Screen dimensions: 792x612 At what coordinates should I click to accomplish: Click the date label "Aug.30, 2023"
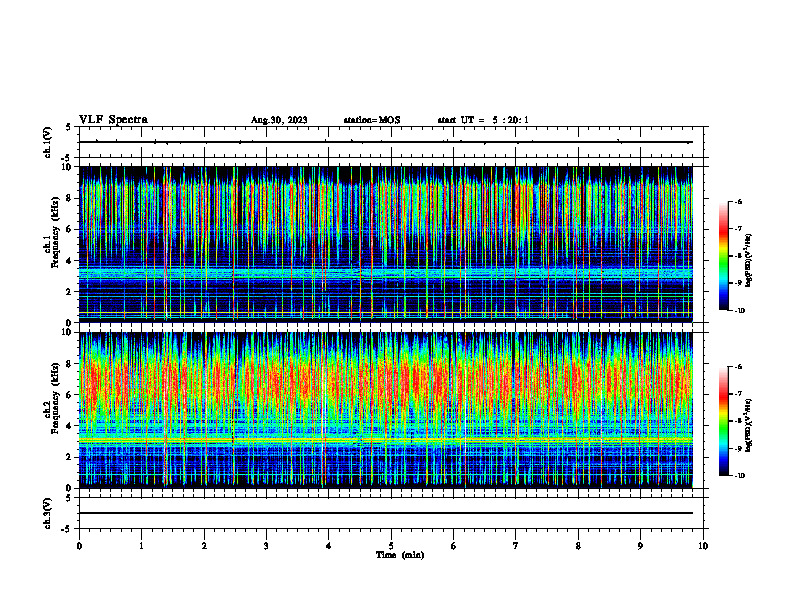pyautogui.click(x=279, y=120)
